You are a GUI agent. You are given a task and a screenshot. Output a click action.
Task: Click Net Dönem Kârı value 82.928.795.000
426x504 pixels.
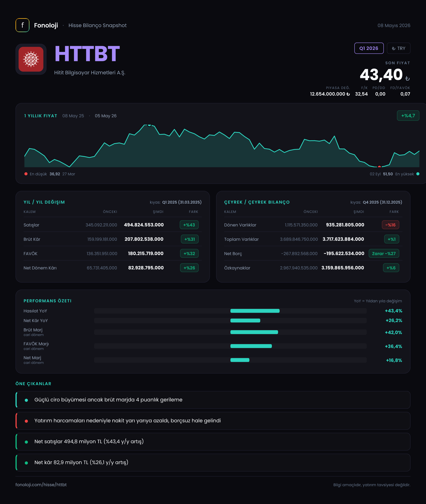pos(146,268)
